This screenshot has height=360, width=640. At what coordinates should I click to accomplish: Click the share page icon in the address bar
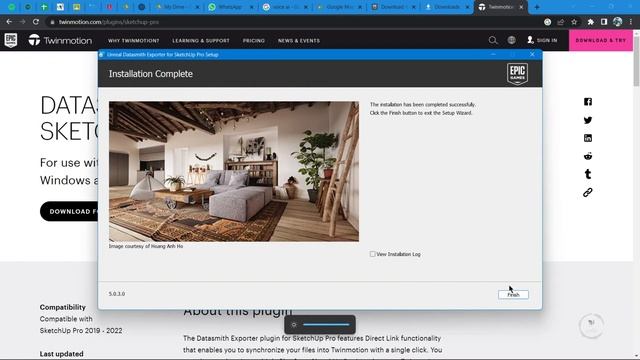pyautogui.click(x=561, y=22)
